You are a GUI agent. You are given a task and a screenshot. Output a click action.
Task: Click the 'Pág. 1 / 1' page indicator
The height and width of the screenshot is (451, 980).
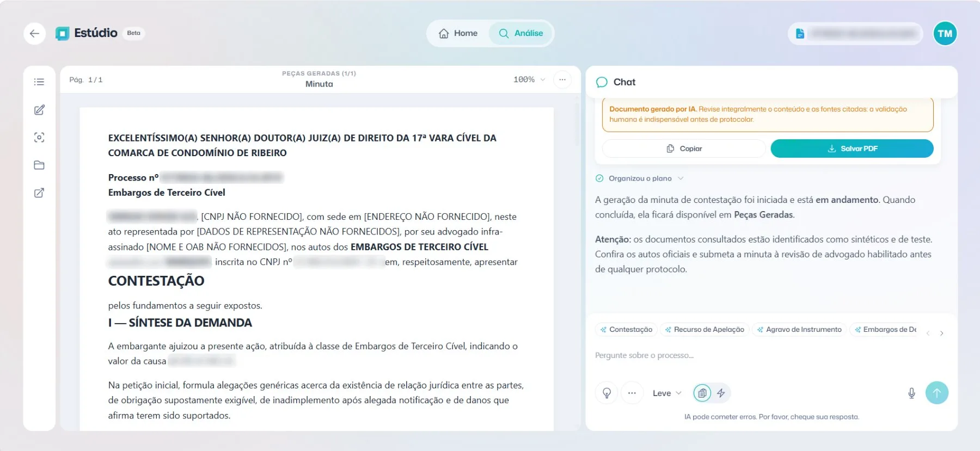coord(86,80)
